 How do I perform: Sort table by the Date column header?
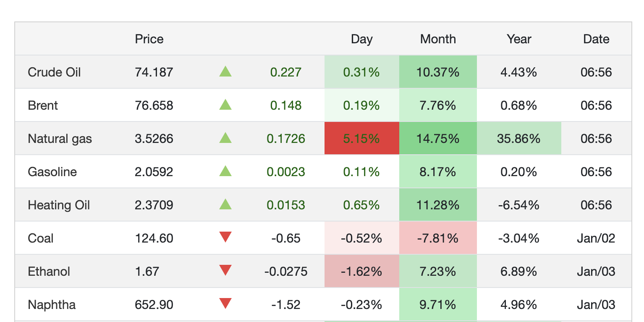[x=596, y=39]
